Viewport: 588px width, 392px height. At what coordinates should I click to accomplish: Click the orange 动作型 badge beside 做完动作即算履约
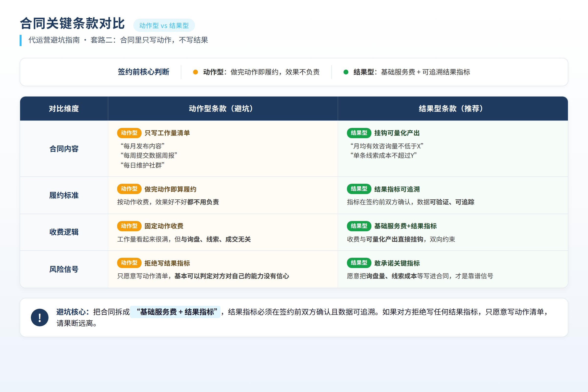click(129, 189)
